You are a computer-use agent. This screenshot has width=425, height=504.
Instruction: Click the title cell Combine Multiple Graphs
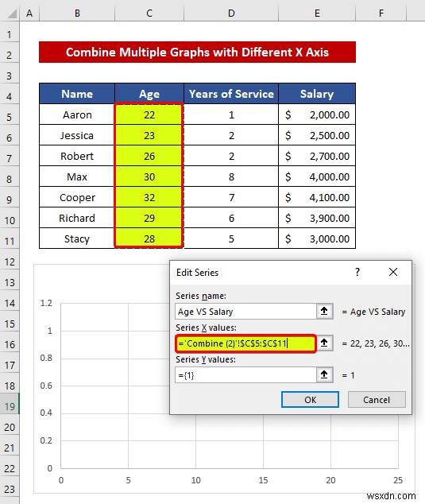tap(197, 52)
